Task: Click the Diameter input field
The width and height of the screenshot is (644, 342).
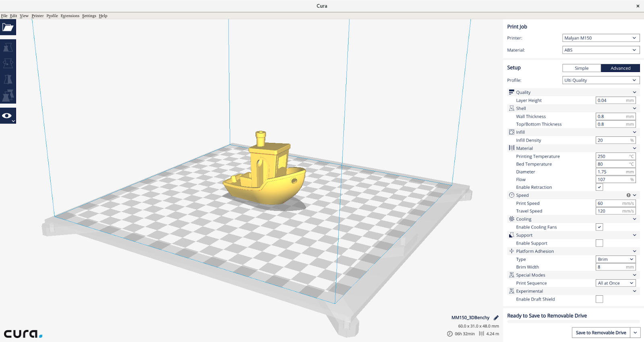Action: [x=616, y=171]
